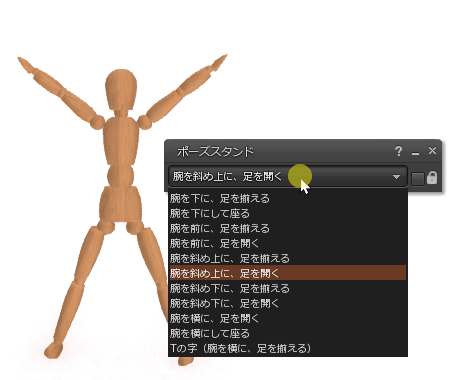Choose 腕を横にして座る pose
This screenshot has height=380, width=456.
point(288,333)
